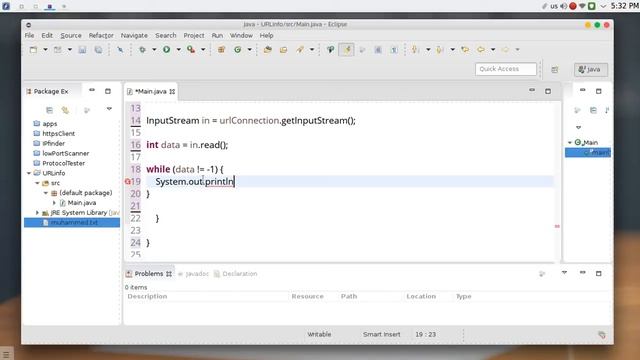Toggle Block Selection Mode icon
This screenshot has width=640, height=360.
click(x=378, y=50)
